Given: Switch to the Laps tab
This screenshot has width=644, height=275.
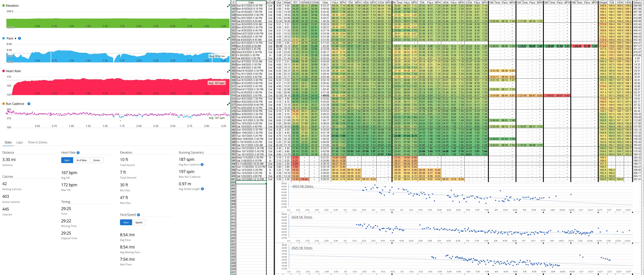Looking at the screenshot, I should point(19,142).
